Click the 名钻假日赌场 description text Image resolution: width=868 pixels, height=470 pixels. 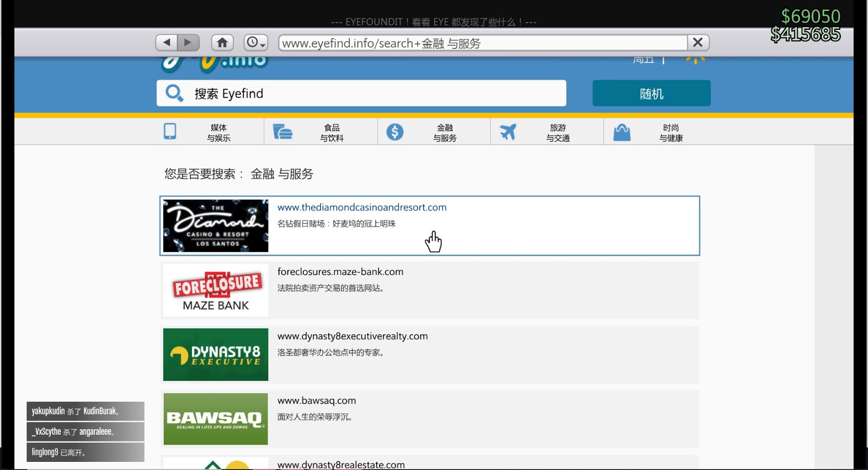click(336, 224)
